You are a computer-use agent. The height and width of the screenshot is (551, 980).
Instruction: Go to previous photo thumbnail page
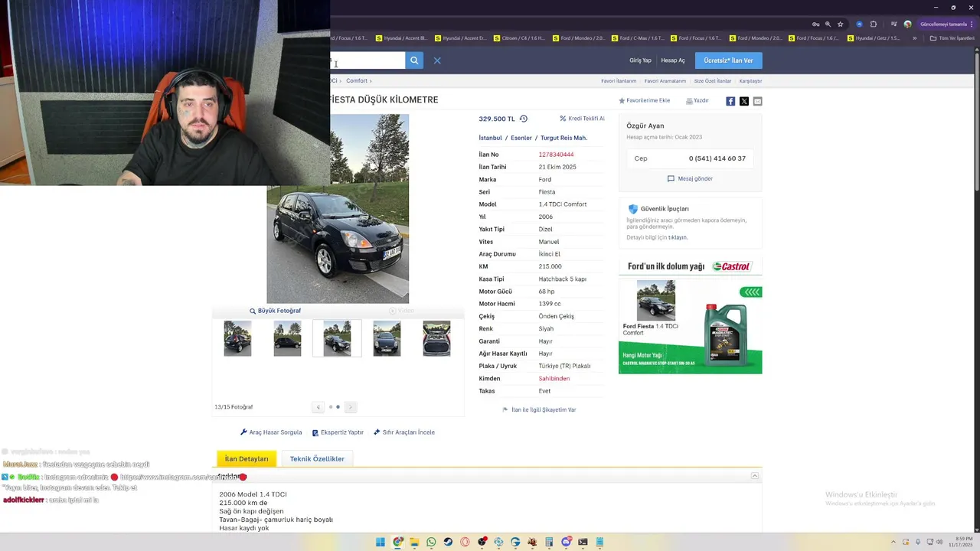[x=318, y=407]
